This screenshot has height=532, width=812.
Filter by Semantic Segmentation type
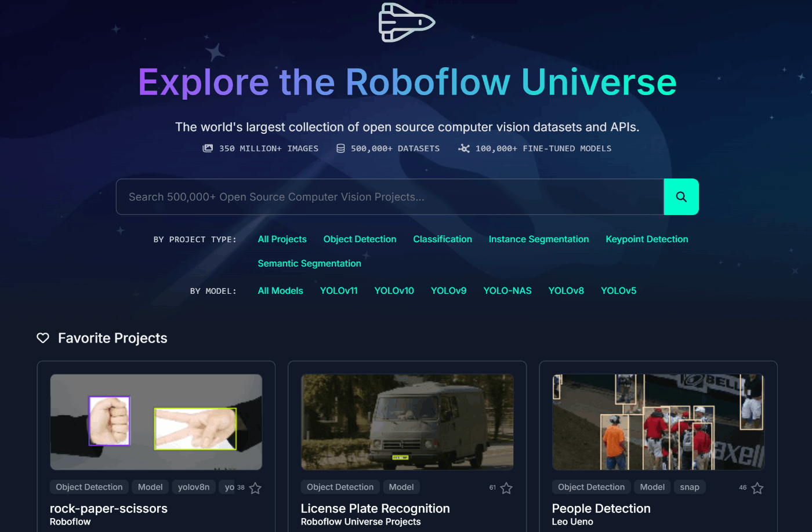[x=309, y=264]
